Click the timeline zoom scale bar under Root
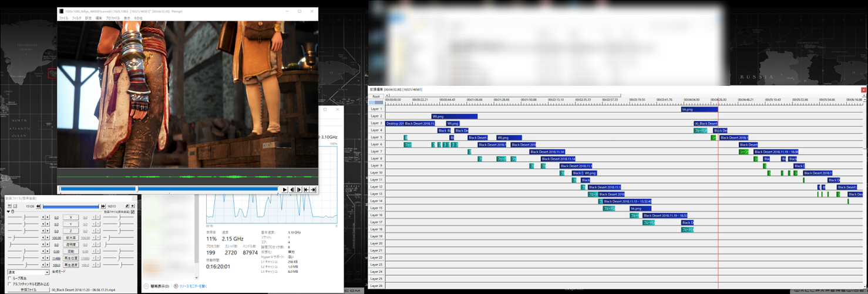 pyautogui.click(x=376, y=102)
